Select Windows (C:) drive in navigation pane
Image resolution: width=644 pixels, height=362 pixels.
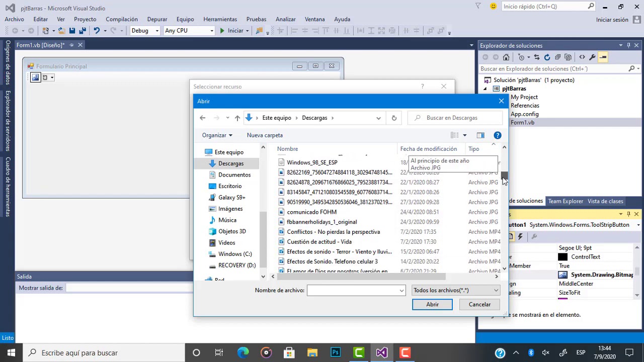(x=234, y=254)
